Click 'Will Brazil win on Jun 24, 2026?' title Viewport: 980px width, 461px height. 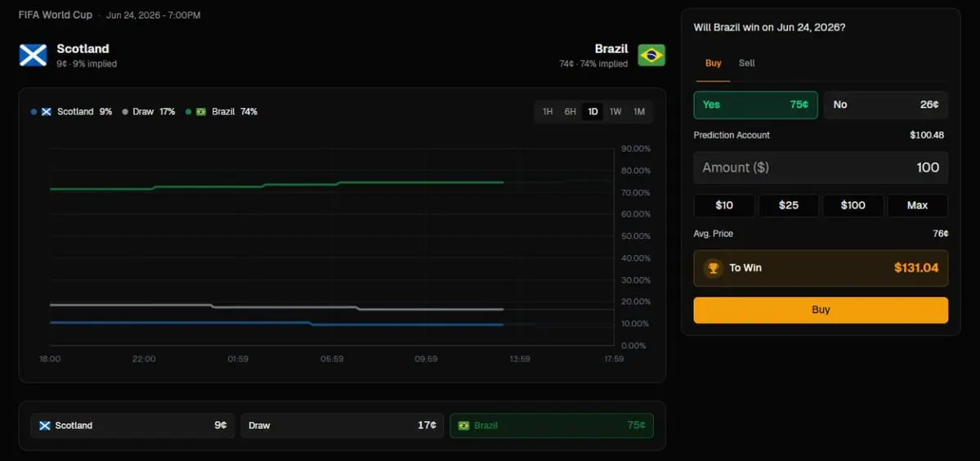coord(769,28)
